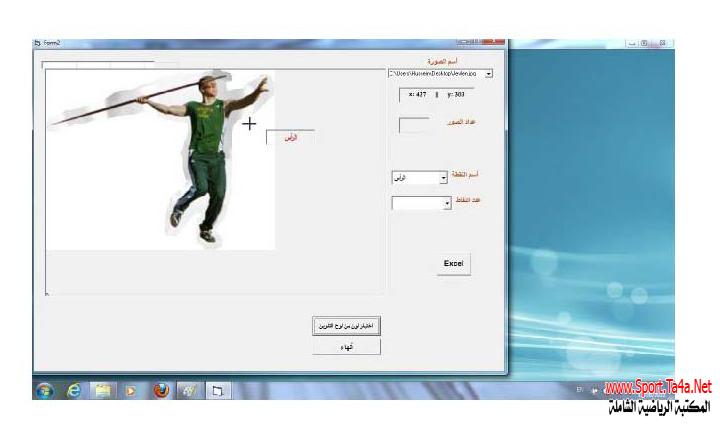This screenshot has width=720, height=425.
Task: Click the Windows Start button
Action: (44, 391)
